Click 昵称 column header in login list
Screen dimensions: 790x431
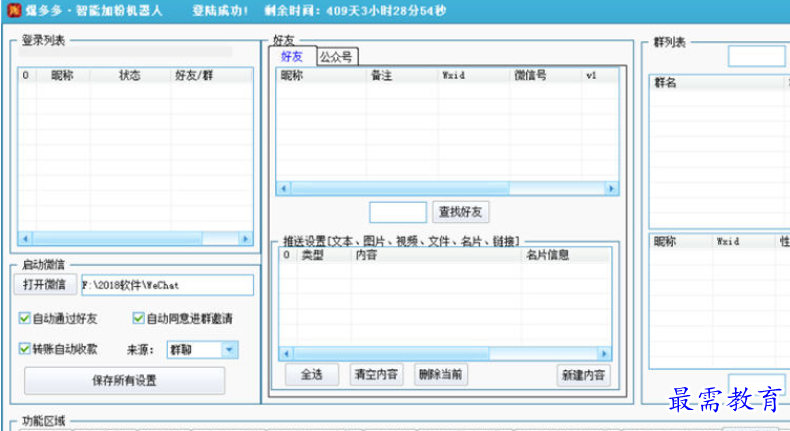coord(63,76)
